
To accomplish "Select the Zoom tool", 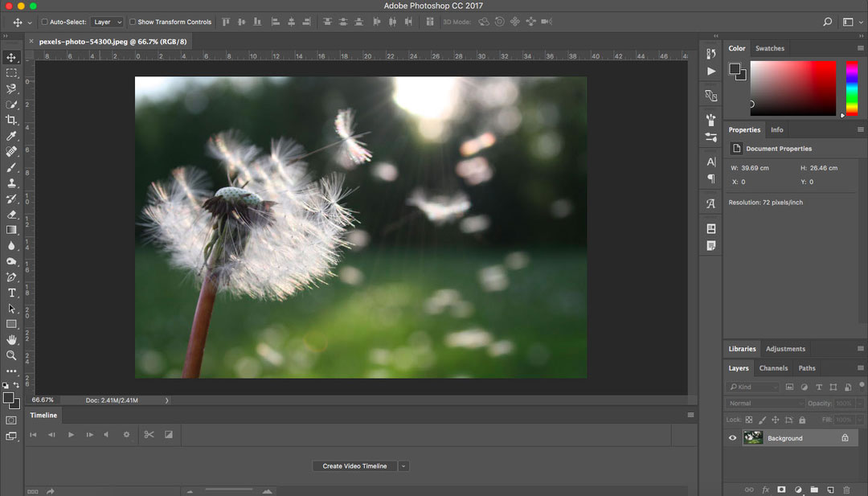I will pyautogui.click(x=12, y=354).
